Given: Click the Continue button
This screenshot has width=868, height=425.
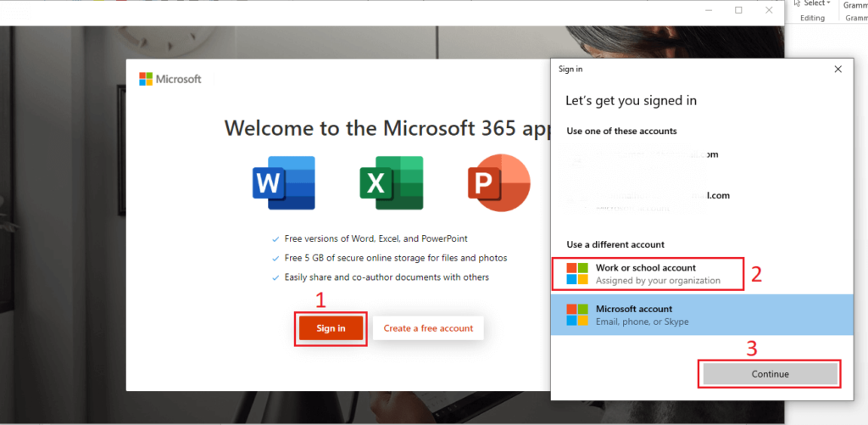Looking at the screenshot, I should click(770, 374).
